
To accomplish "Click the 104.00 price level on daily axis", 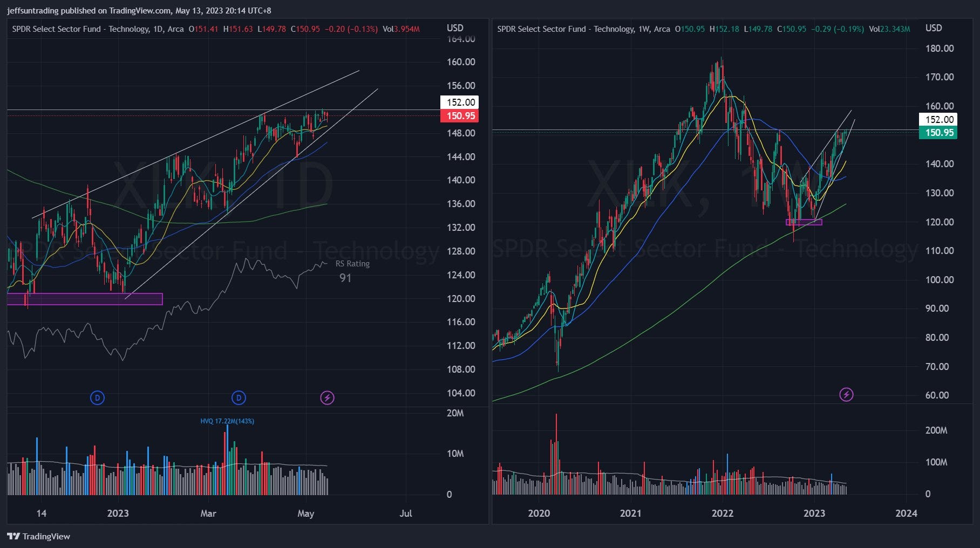I will click(461, 393).
